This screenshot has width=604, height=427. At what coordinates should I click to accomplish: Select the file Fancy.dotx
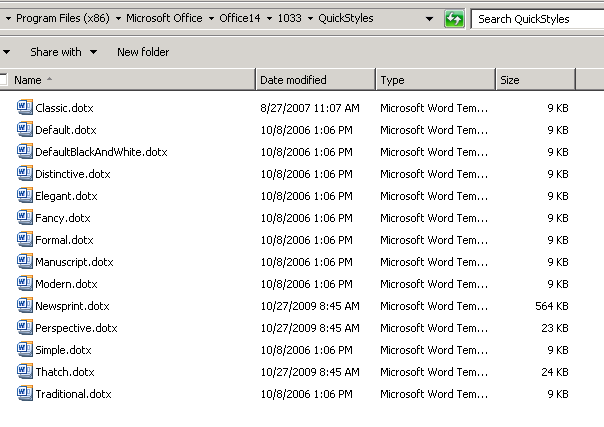pos(63,218)
